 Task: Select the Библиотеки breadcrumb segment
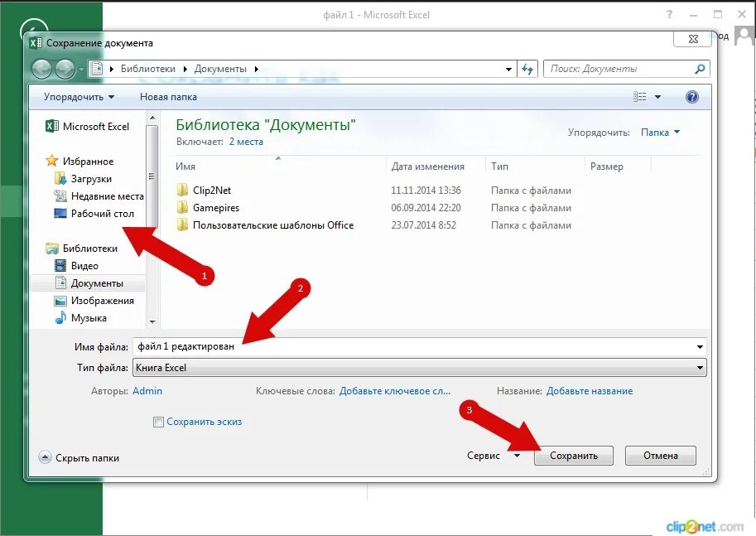pyautogui.click(x=148, y=69)
